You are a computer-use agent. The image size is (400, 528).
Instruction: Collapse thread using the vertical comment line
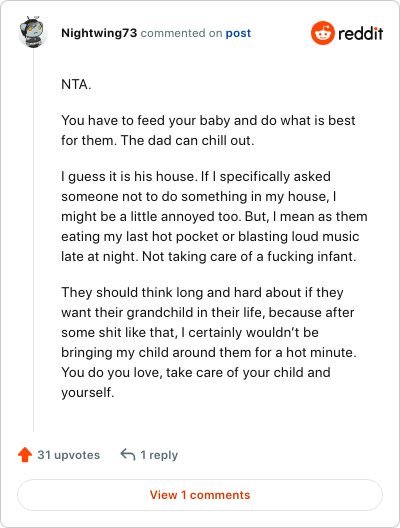(x=33, y=240)
